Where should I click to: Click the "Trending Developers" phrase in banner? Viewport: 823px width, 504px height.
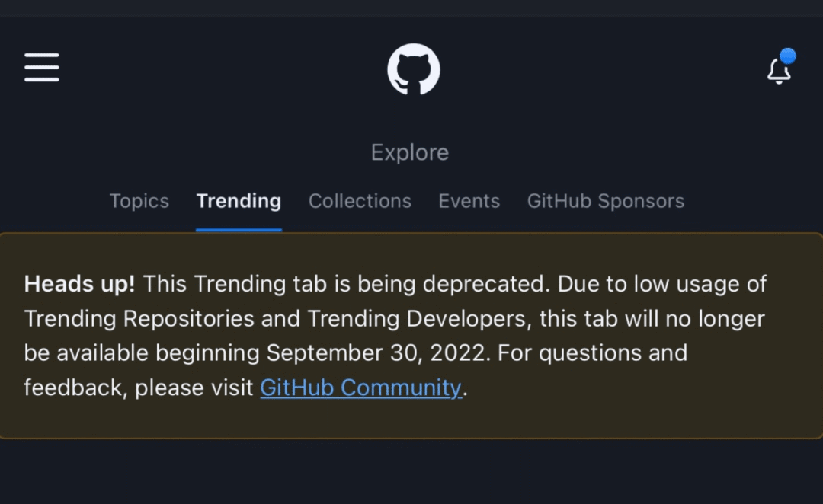coord(417,318)
